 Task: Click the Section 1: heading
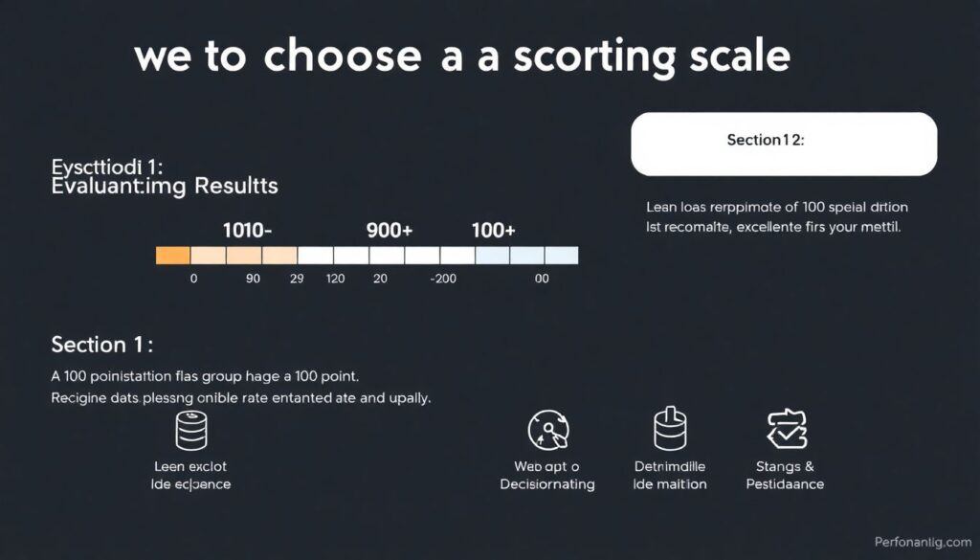click(x=102, y=345)
